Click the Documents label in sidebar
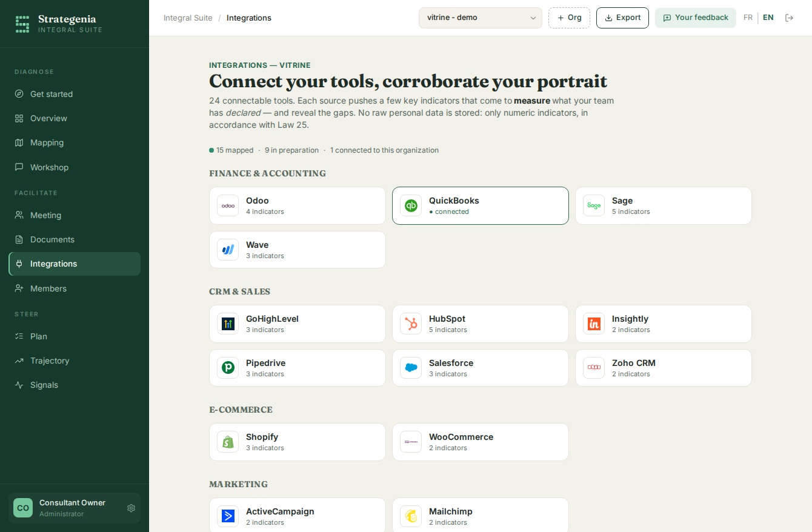 (x=52, y=239)
